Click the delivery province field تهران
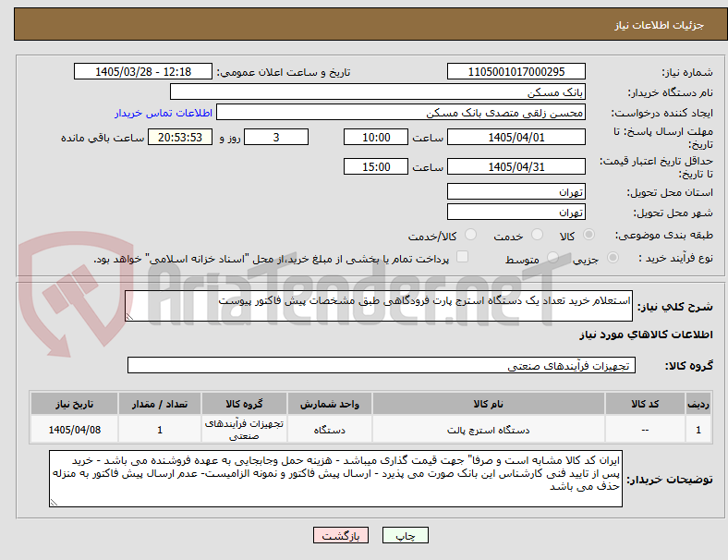Screen dimensions: 728x560 pos(516,192)
